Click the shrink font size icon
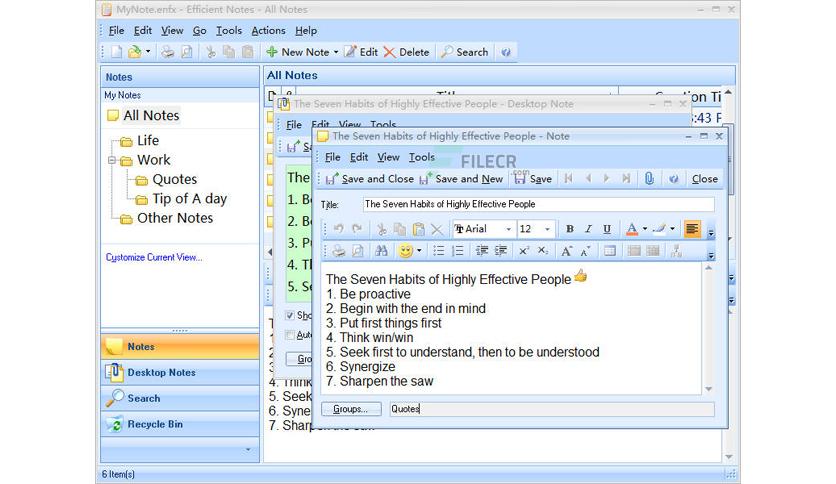 tap(585, 251)
